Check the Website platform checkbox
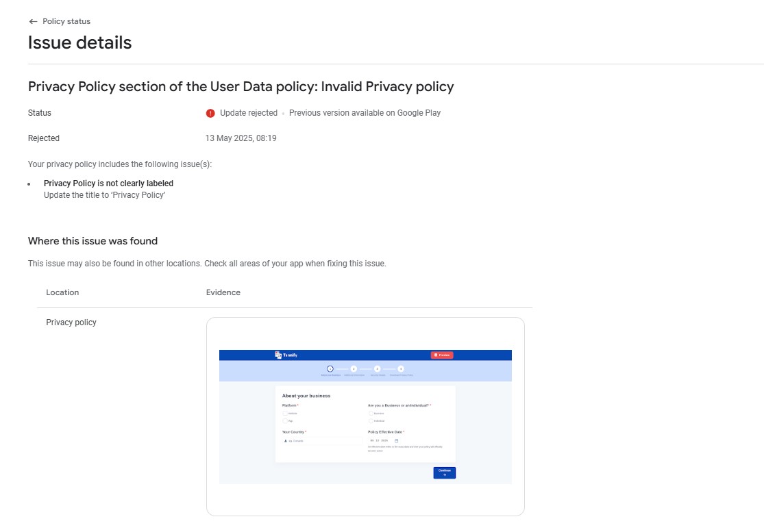Screen dimensions: 764x532 click(x=285, y=414)
